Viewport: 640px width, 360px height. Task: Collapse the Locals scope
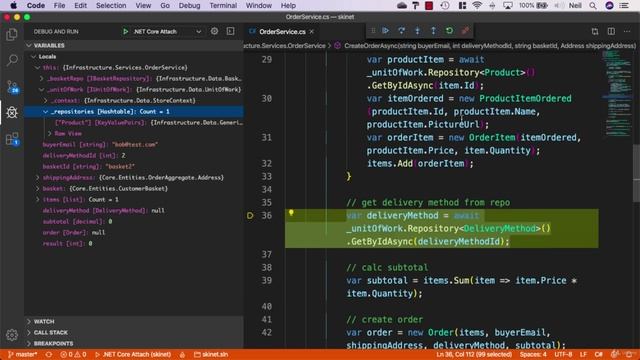[x=33, y=56]
